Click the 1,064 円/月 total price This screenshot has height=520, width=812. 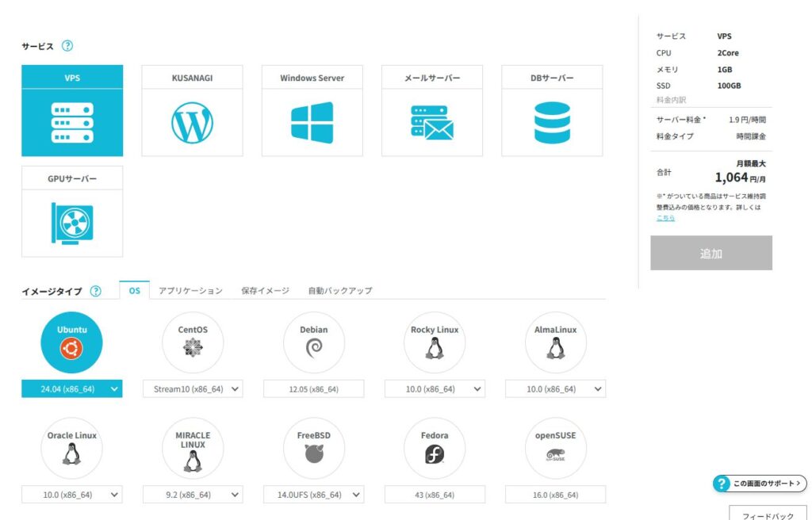741,178
